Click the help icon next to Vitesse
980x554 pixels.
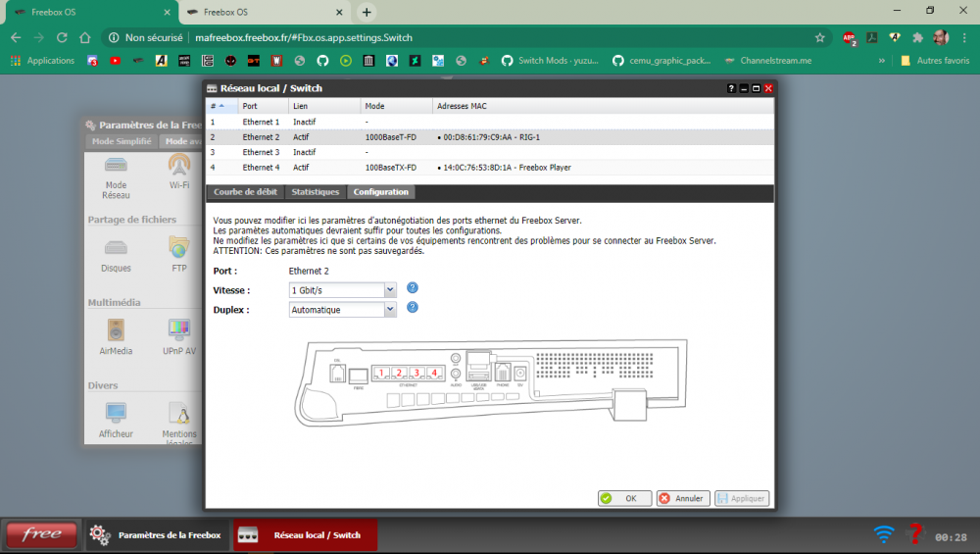(413, 288)
